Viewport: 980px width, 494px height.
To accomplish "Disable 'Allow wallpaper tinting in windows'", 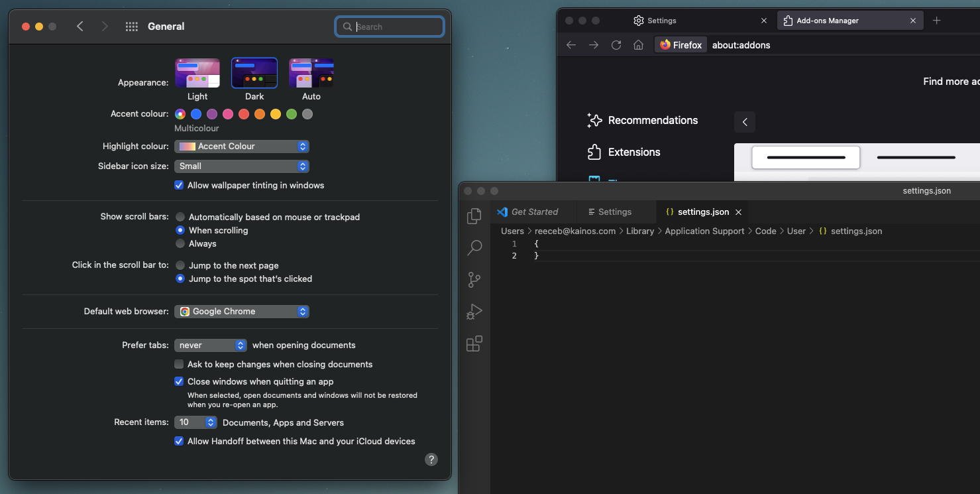I will point(179,185).
